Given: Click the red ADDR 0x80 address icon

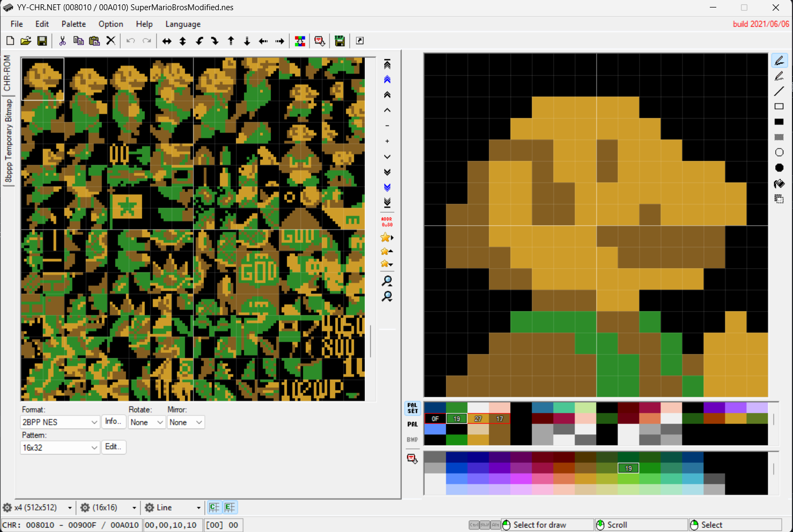Looking at the screenshot, I should click(x=387, y=221).
